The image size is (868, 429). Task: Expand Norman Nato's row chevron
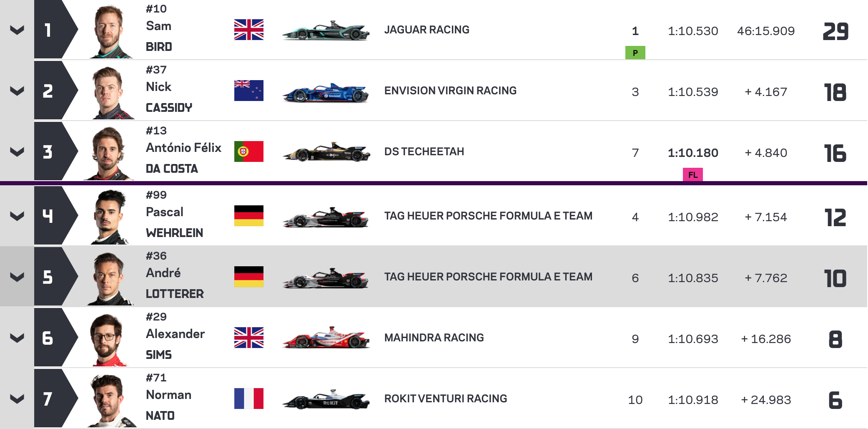coord(17,399)
